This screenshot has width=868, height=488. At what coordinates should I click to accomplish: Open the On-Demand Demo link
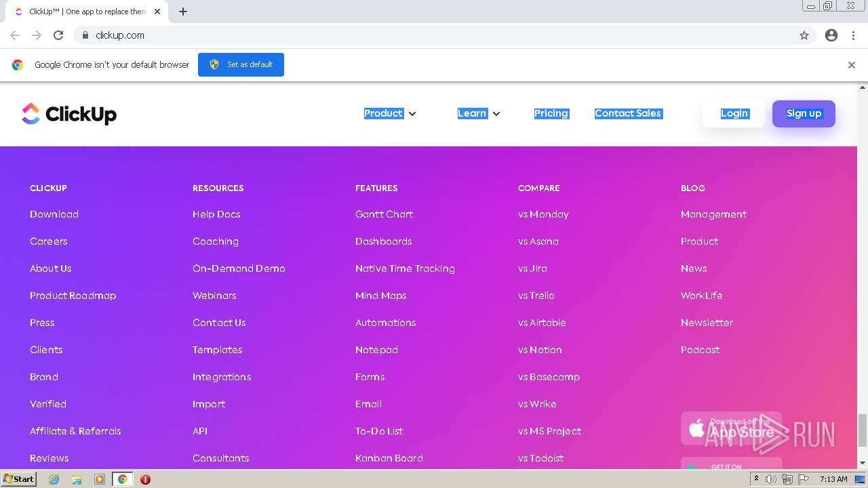(x=239, y=268)
